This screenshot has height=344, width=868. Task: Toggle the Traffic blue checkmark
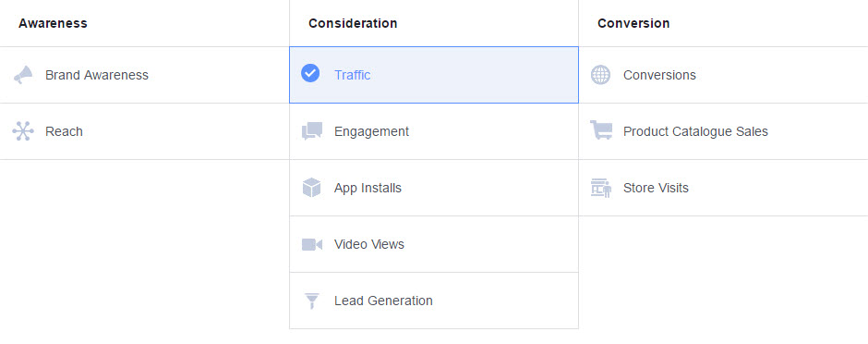(310, 73)
